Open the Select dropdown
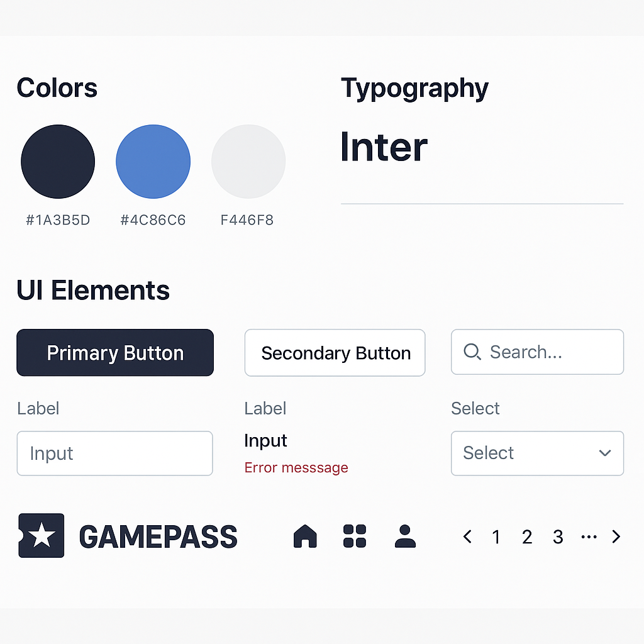Image resolution: width=644 pixels, height=644 pixels. tap(537, 453)
